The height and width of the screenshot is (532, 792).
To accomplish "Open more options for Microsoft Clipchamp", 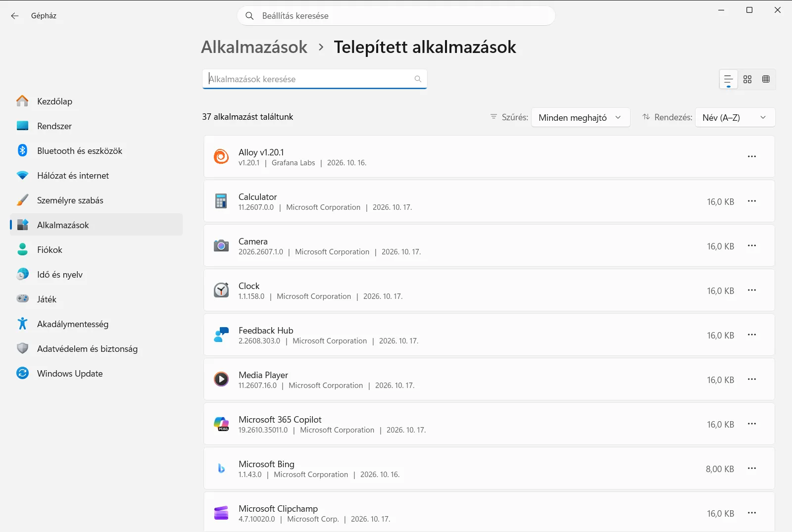I will 752,513.
